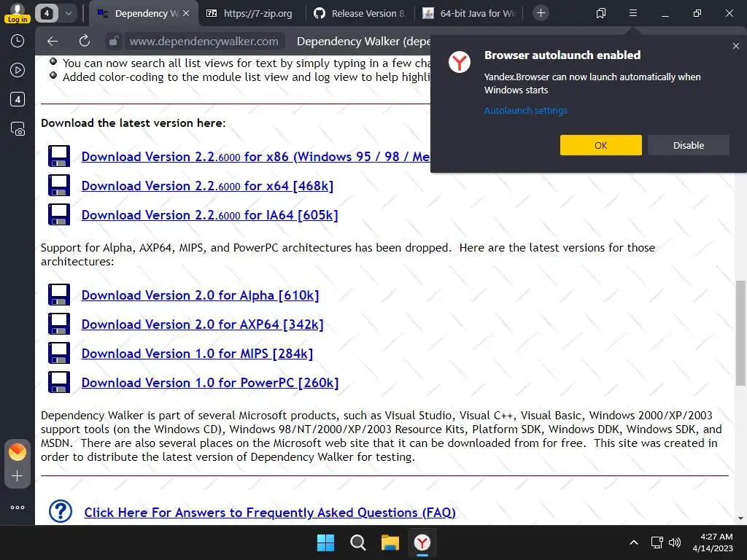This screenshot has width=747, height=560.
Task: Click floppy disk icon beside Alpha download
Action: tap(59, 295)
